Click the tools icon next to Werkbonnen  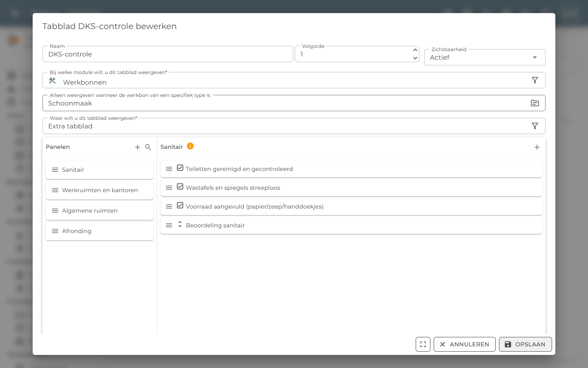[52, 81]
